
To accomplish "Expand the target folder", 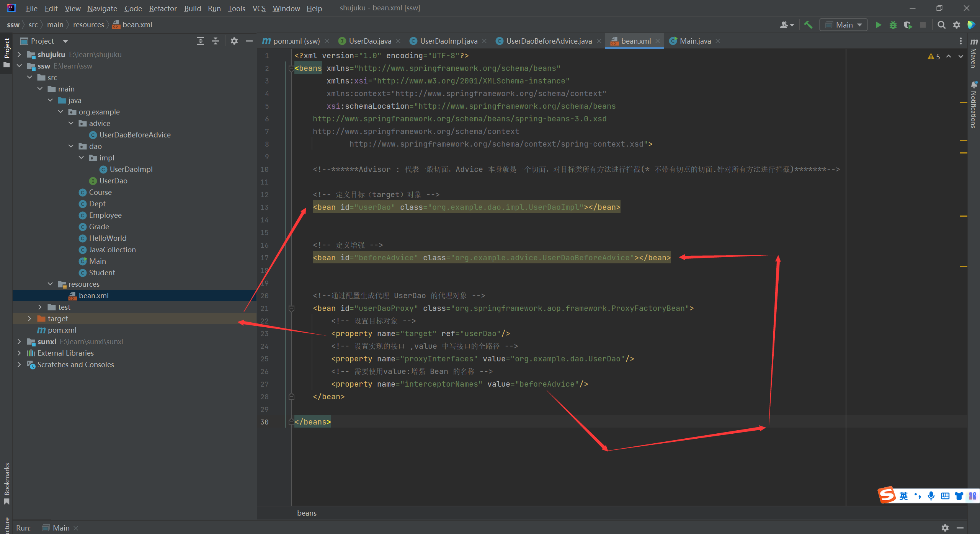I will (x=29, y=318).
